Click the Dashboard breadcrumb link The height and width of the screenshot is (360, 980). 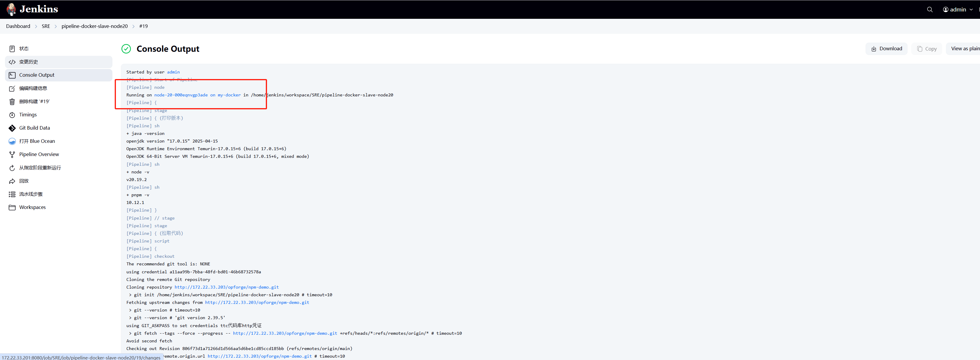coord(18,26)
